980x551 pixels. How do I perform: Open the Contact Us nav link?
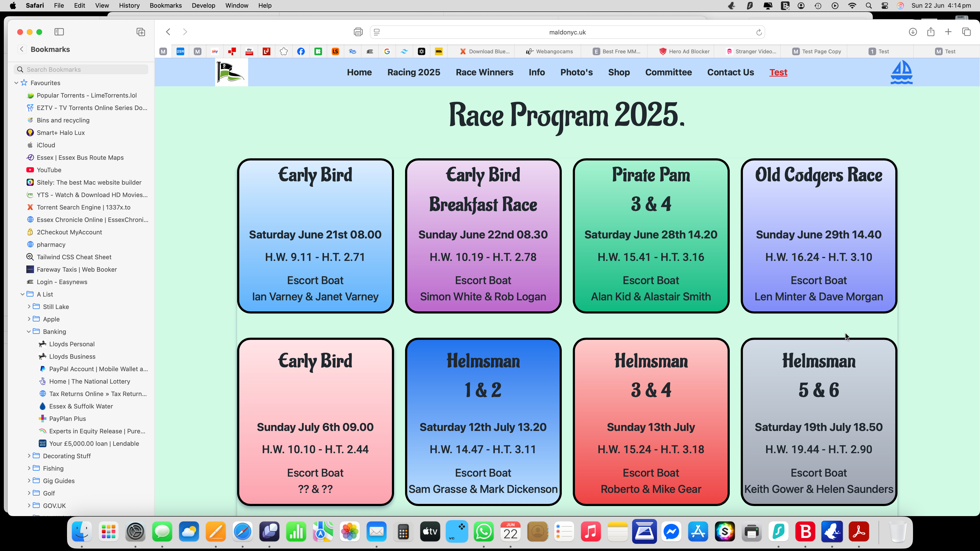pyautogui.click(x=730, y=72)
